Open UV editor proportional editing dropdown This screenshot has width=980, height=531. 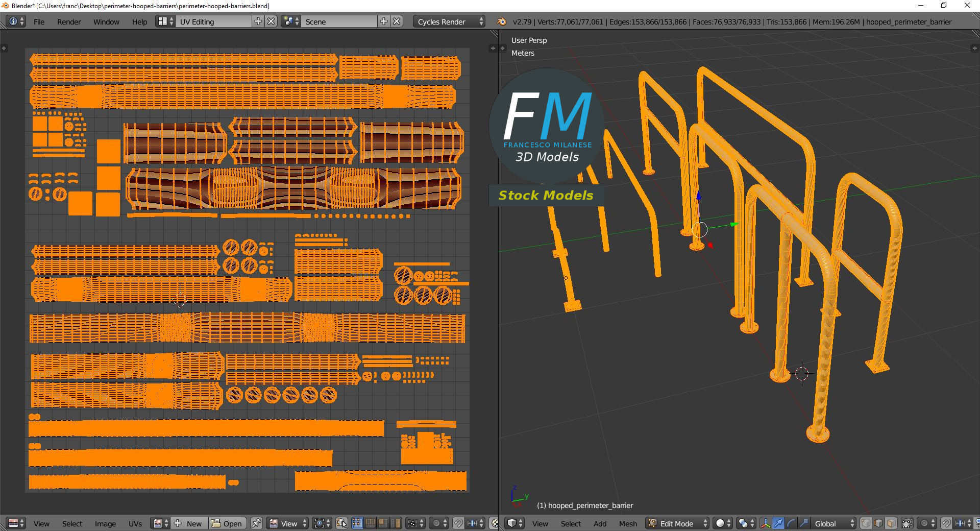click(x=439, y=523)
